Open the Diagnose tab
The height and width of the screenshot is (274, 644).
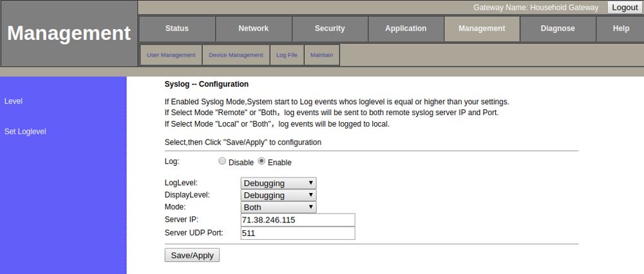[558, 28]
